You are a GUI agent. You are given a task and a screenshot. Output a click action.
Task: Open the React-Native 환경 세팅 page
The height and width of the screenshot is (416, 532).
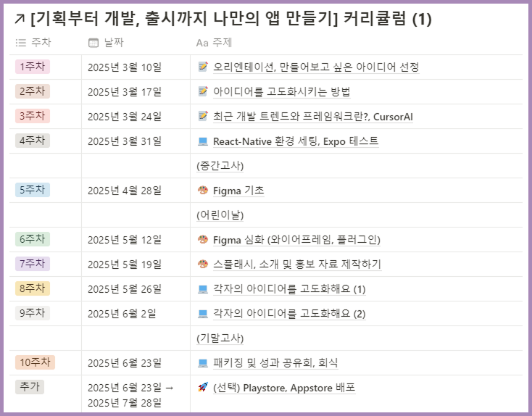point(296,141)
